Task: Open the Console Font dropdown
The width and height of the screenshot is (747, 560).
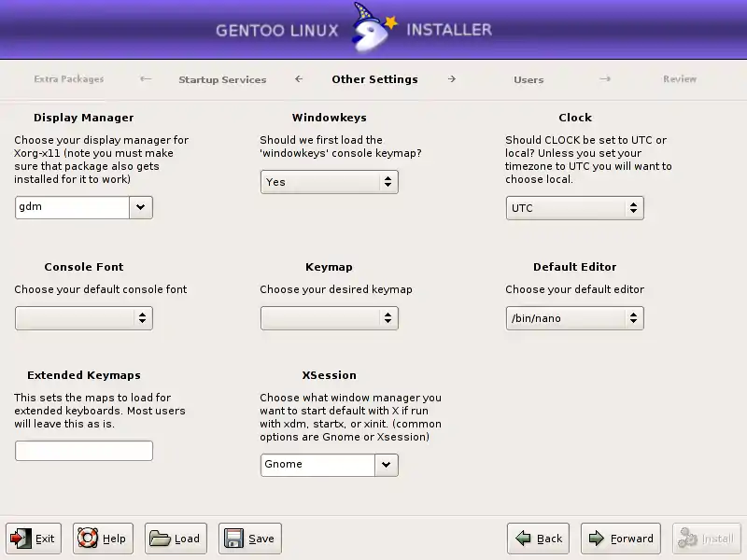Action: [x=84, y=318]
